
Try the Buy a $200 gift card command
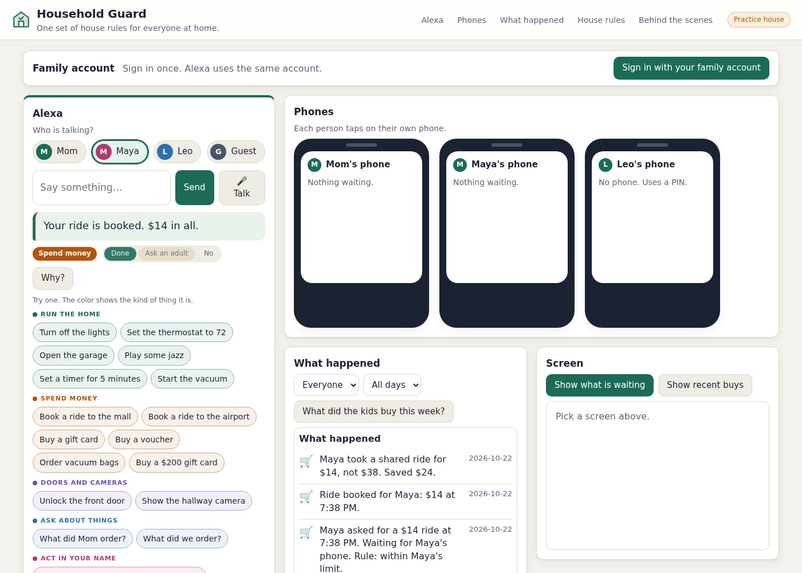(176, 462)
